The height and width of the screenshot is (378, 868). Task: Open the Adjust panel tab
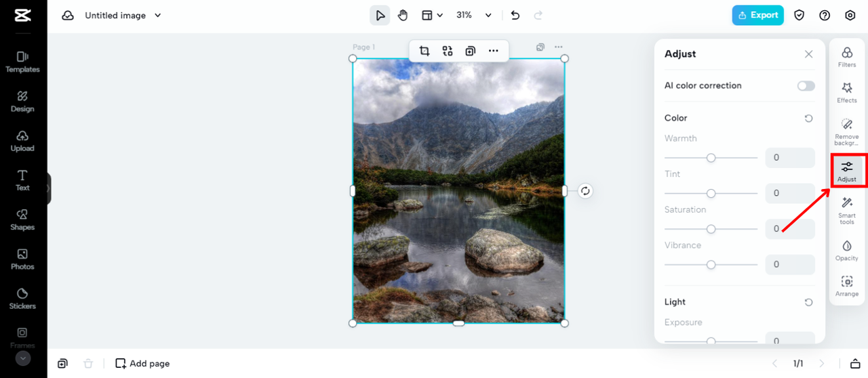click(847, 171)
